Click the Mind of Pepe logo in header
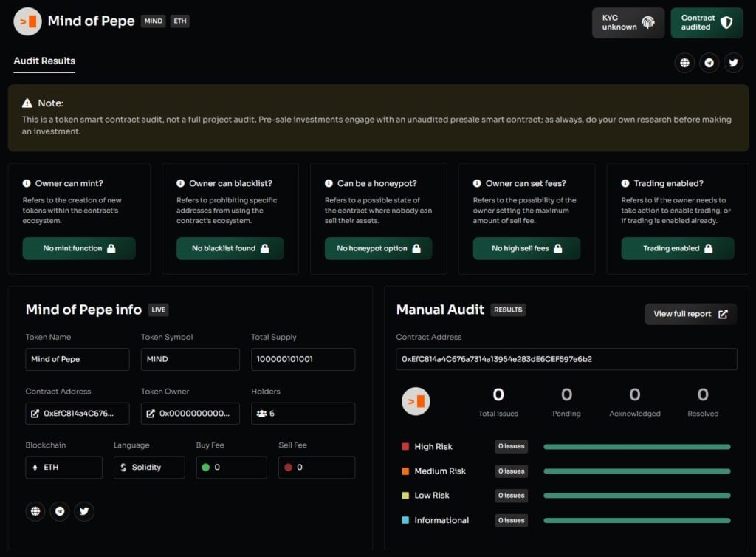756x557 pixels. [x=27, y=21]
